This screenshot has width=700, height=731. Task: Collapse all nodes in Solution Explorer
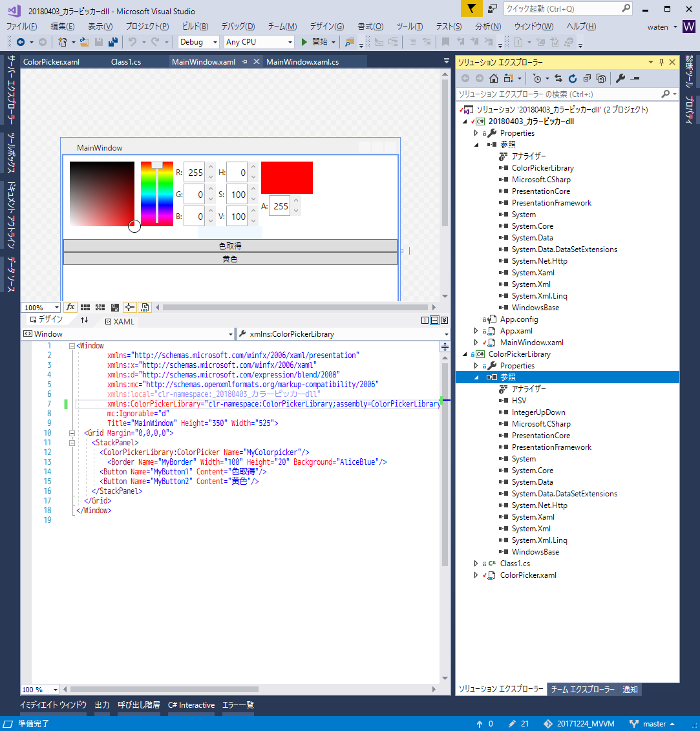(x=587, y=78)
